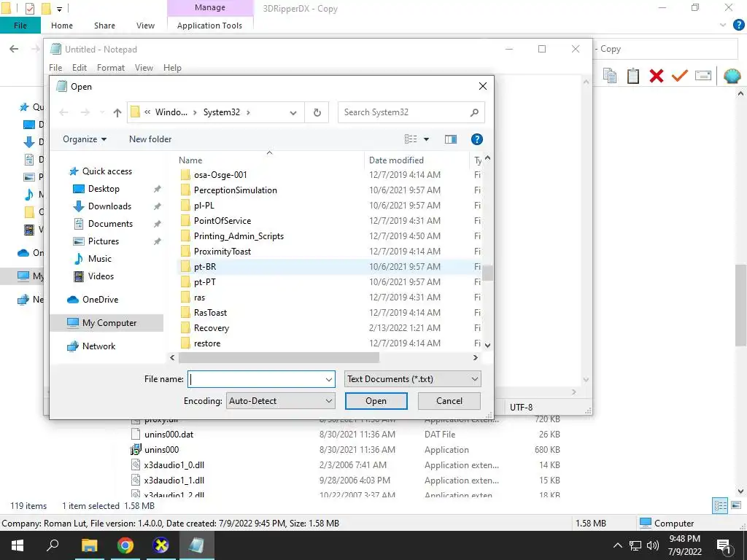Open the notification center icon
Image resolution: width=747 pixels, height=560 pixels.
[724, 545]
